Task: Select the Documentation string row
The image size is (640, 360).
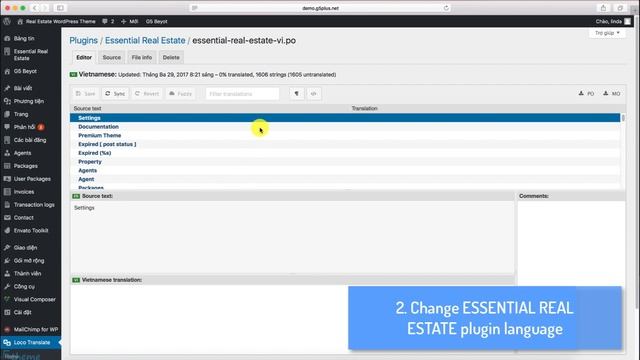Action: pos(345,127)
